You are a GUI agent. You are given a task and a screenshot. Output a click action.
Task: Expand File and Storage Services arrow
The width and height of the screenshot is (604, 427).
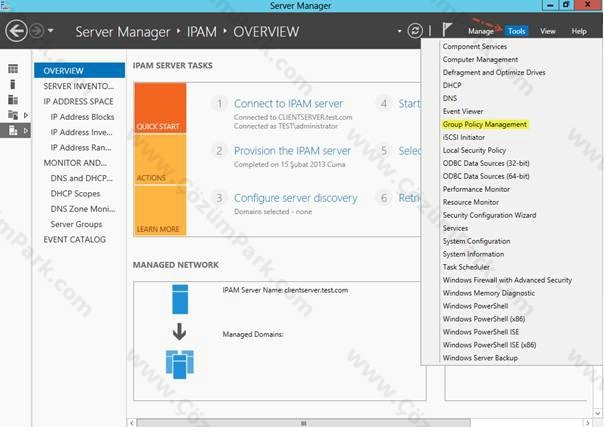pyautogui.click(x=26, y=115)
